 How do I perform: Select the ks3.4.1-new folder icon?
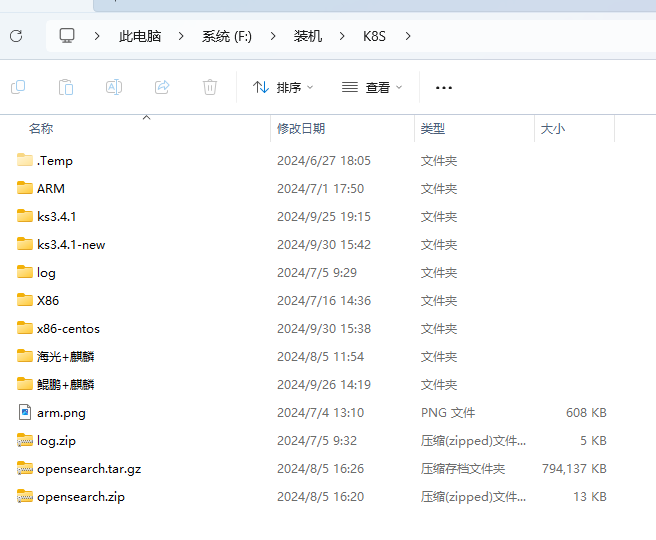click(25, 244)
